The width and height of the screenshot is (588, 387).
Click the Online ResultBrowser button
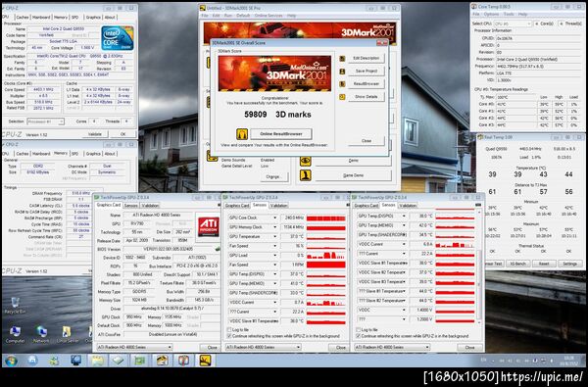coord(281,134)
